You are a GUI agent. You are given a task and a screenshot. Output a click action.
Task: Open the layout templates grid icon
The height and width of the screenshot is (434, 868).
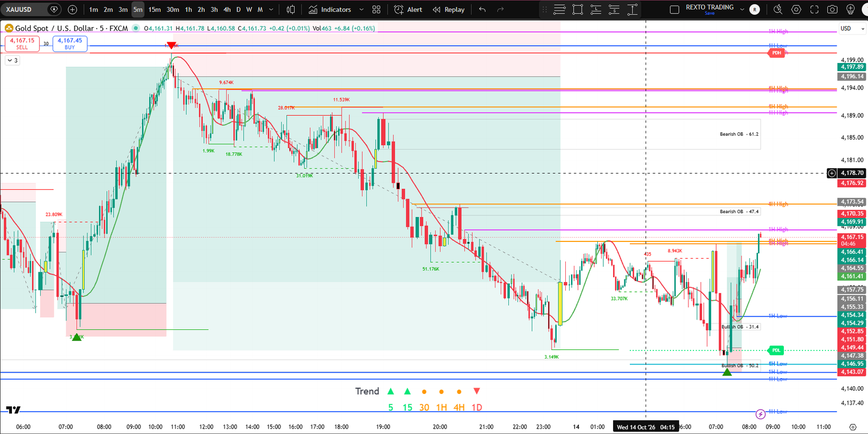(x=376, y=9)
